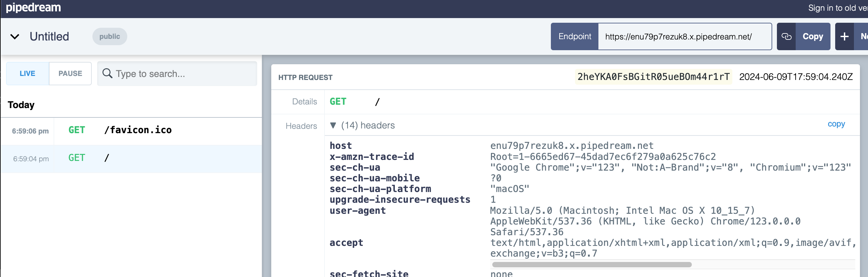Screen dimensions: 868x277
Task: Collapse the 14 headers triangle
Action: [x=333, y=125]
